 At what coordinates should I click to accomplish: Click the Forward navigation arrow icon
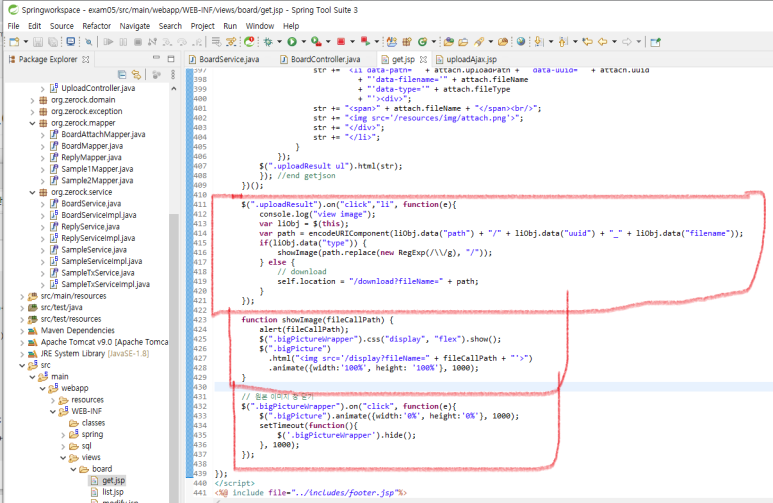point(627,42)
